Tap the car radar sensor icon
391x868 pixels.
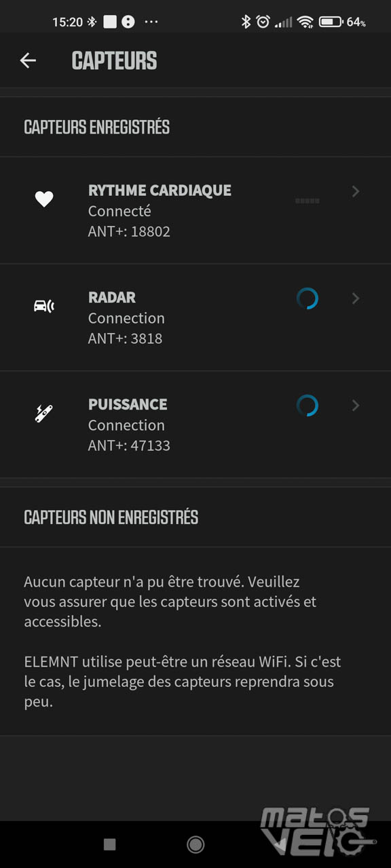tap(44, 307)
